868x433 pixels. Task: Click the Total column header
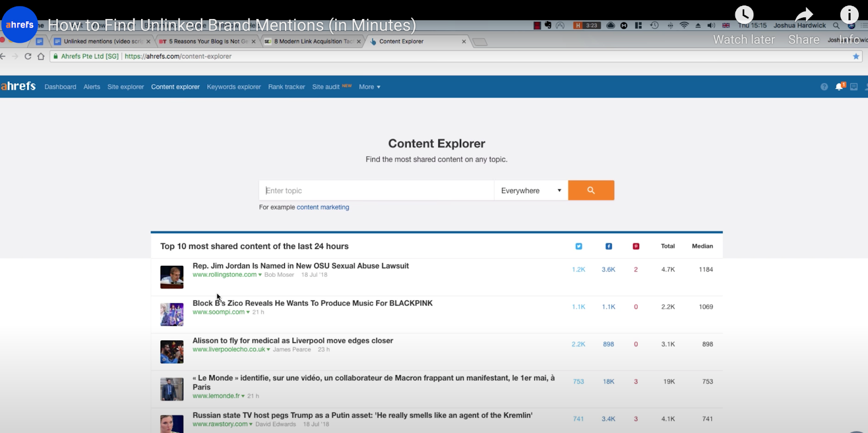click(x=668, y=246)
